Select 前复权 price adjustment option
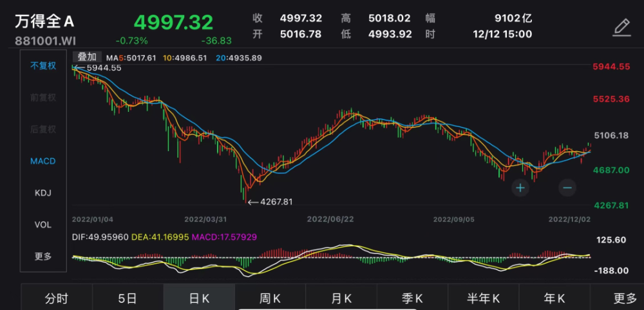 [x=43, y=98]
